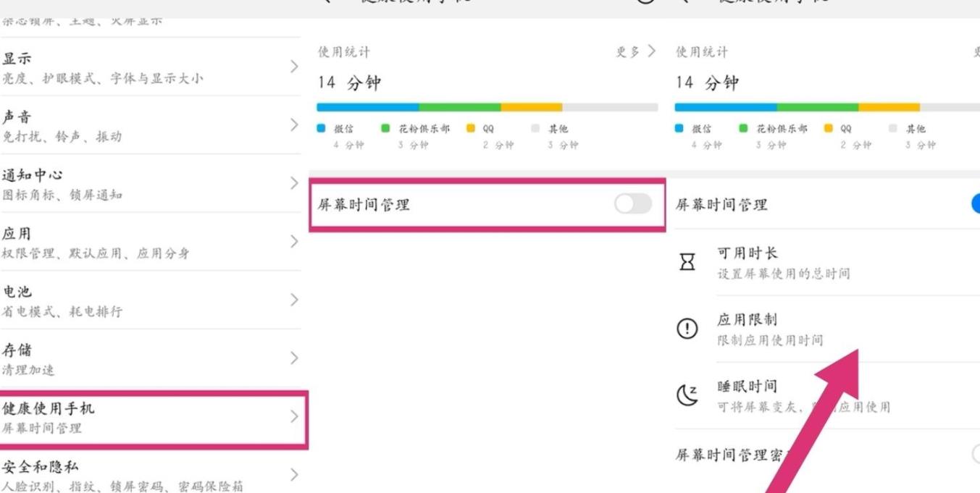The height and width of the screenshot is (493, 980).
Task: Tap the 应用限制 option label
Action: click(x=747, y=320)
